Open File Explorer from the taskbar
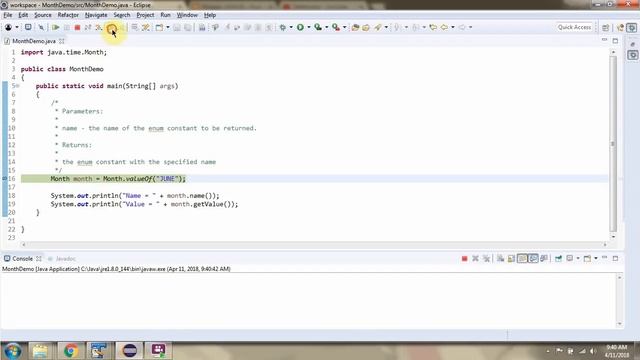Image resolution: width=640 pixels, height=360 pixels. pyautogui.click(x=40, y=351)
